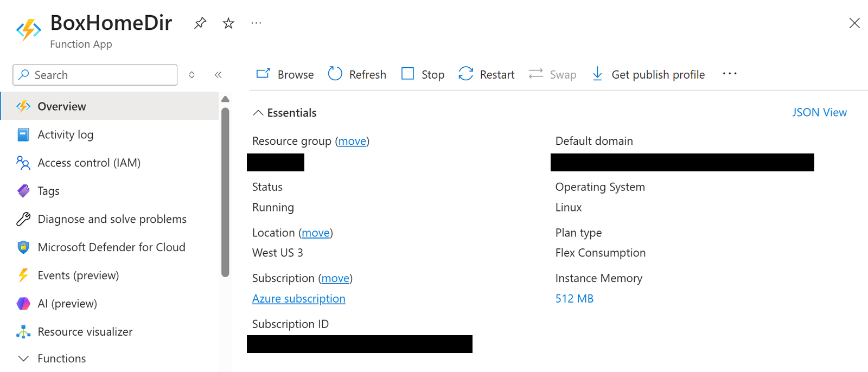Click the Subscription ID label
868x372 pixels.
[x=290, y=324]
